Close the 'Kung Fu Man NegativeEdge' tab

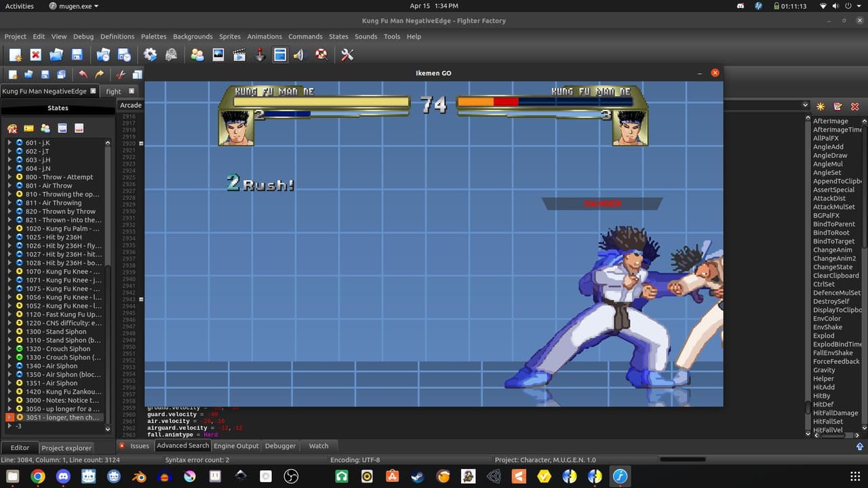[x=94, y=91]
